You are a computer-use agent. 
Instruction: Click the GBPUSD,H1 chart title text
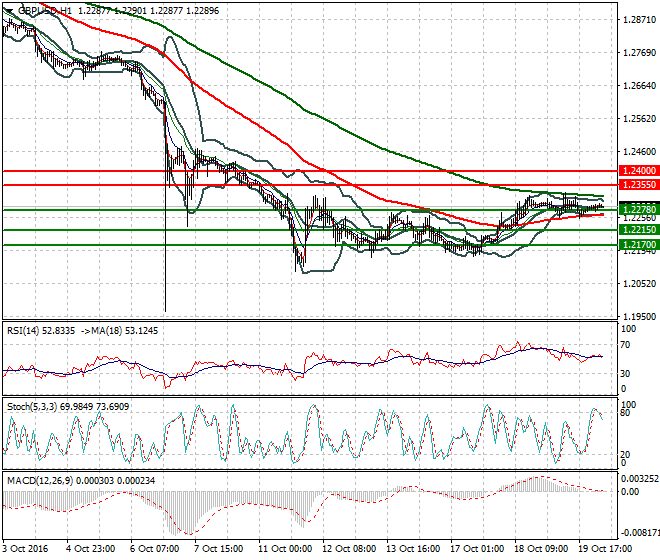(45, 11)
